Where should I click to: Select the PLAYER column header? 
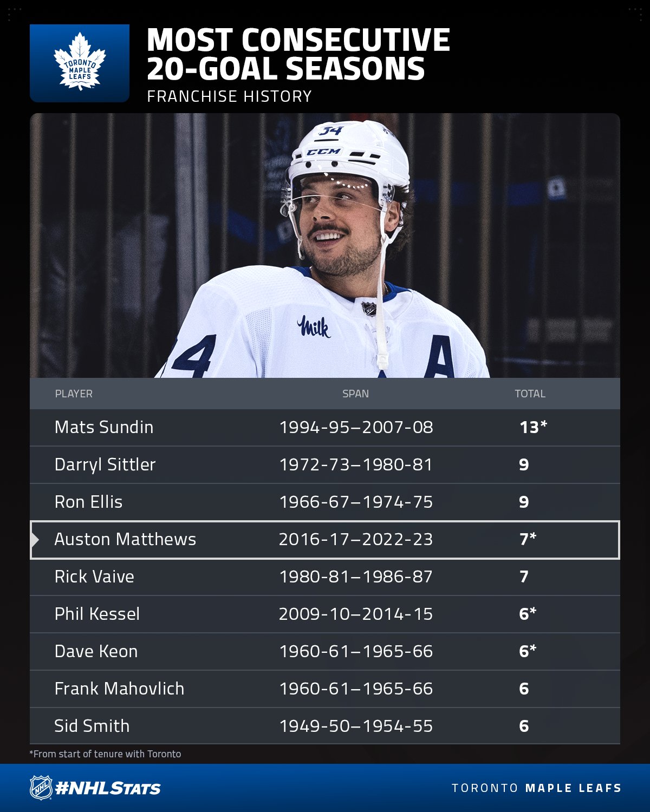click(x=74, y=394)
